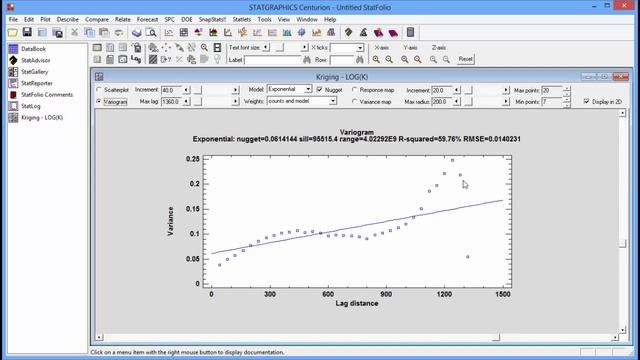This screenshot has width=640, height=360.
Task: Open the Relate menu
Action: tap(122, 19)
